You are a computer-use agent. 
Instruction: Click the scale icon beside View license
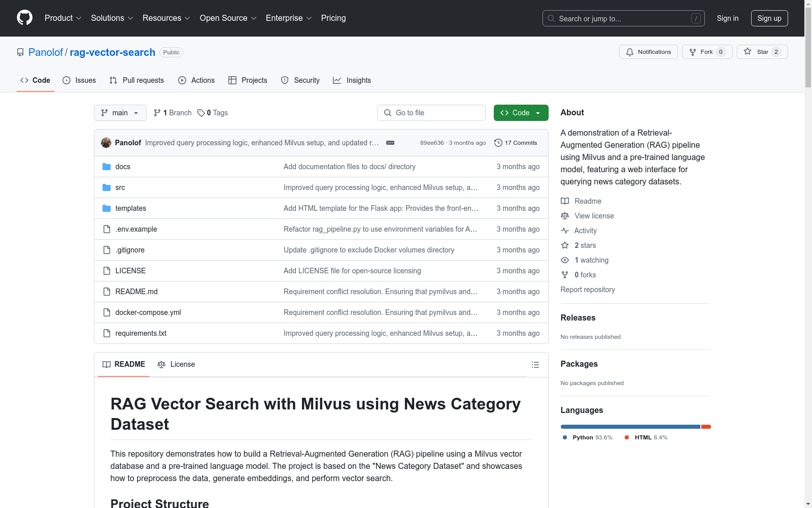565,216
